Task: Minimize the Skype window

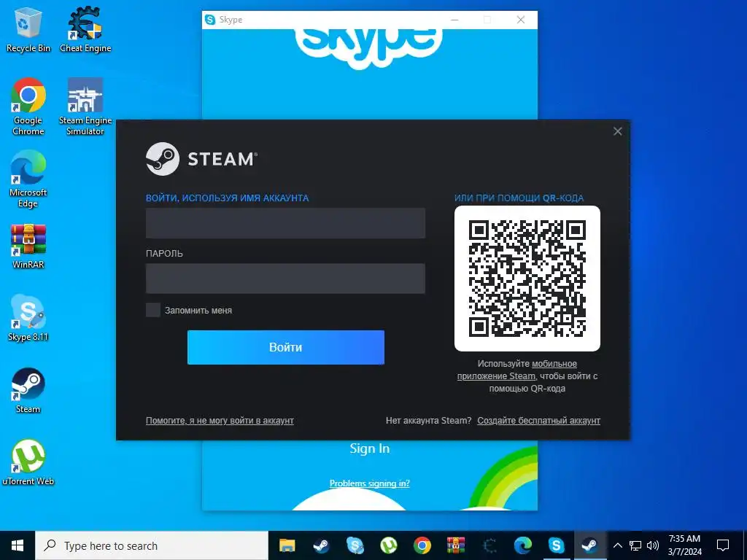Action: 454,20
